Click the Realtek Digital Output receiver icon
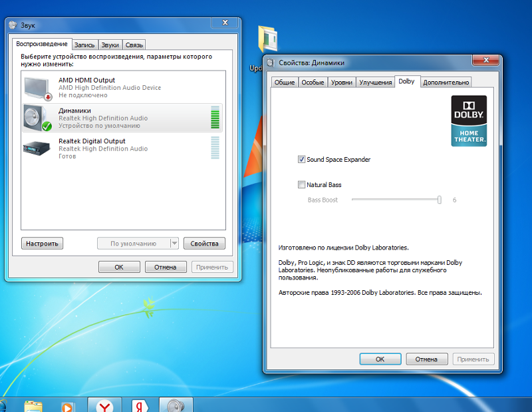The height and width of the screenshot is (412, 532). 37,148
